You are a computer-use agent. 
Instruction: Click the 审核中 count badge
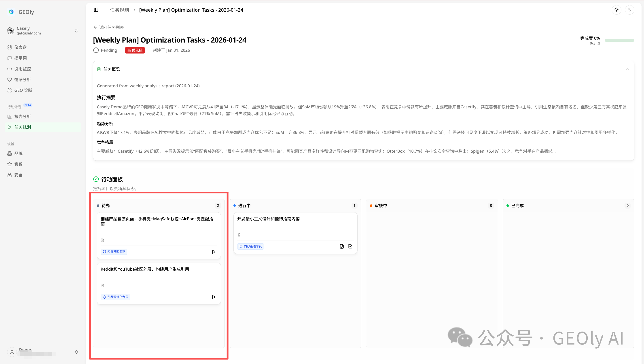(491, 206)
